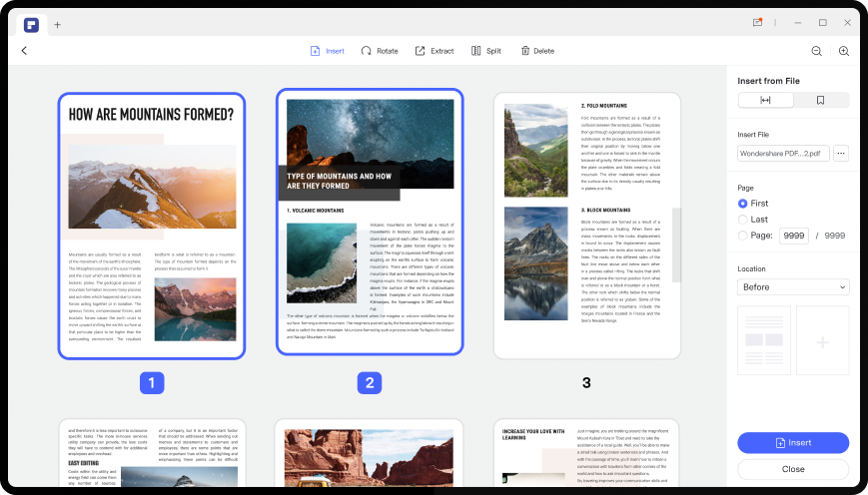Open the feedback message icon
Screen dimensions: 868x495
pos(757,23)
